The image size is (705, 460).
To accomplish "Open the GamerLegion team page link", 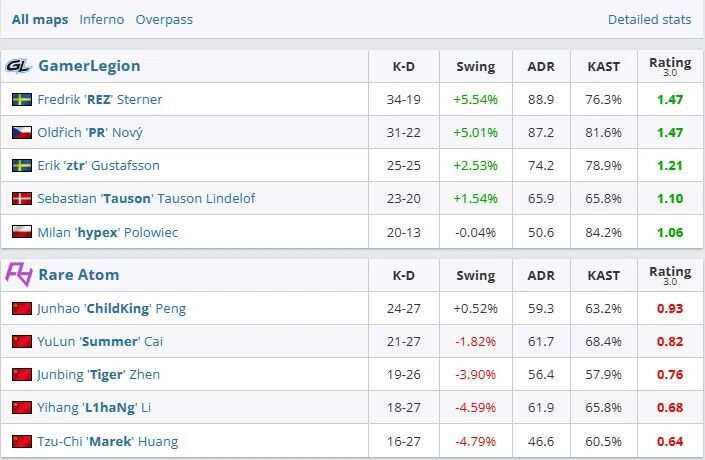I will click(x=89, y=66).
